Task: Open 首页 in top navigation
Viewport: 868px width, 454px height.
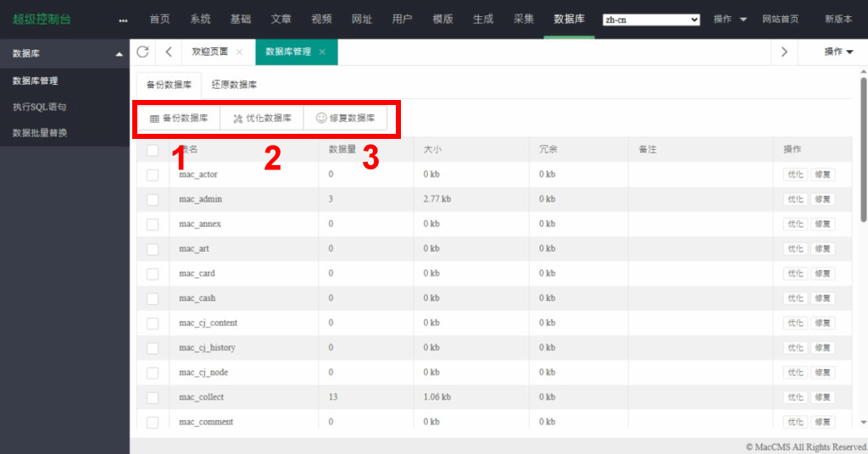Action: [160, 19]
